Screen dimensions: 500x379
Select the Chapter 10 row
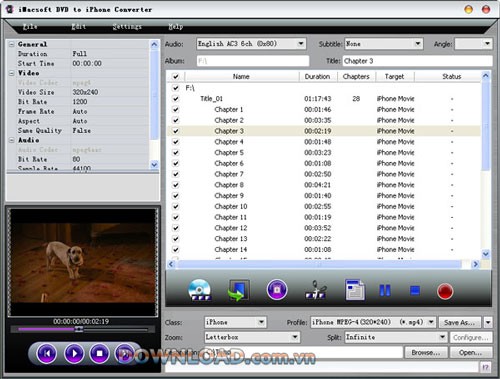coord(323,206)
